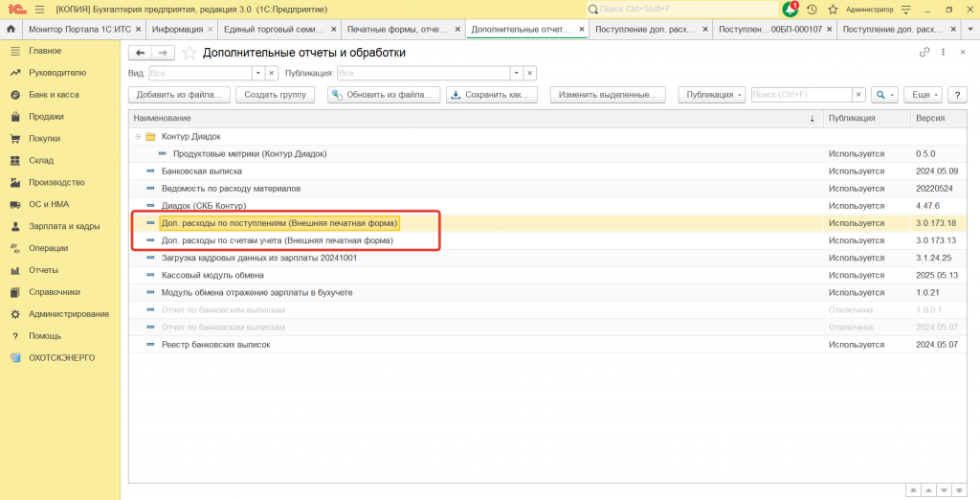Select Реестр банковских выписок row
Image resolution: width=980 pixels, height=500 pixels.
pos(547,345)
